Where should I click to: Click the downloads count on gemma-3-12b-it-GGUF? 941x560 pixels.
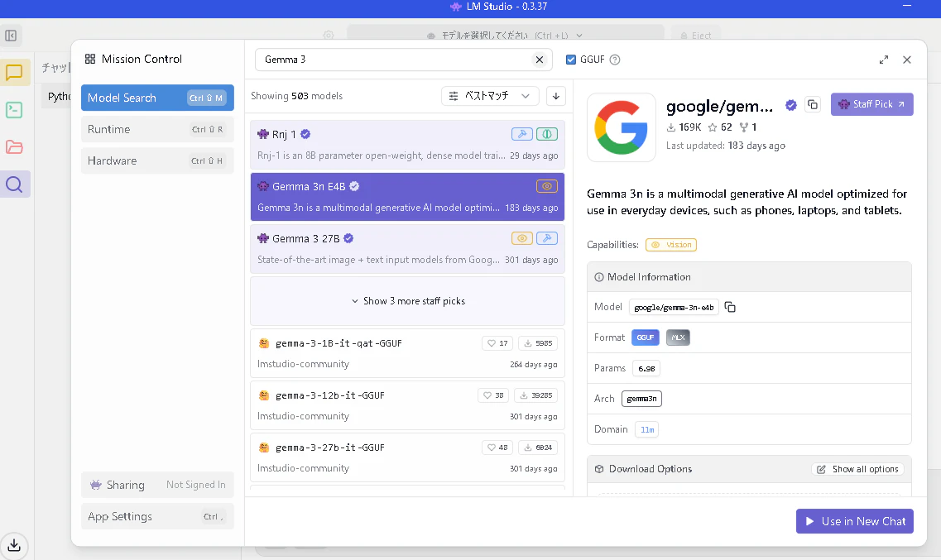pos(537,395)
